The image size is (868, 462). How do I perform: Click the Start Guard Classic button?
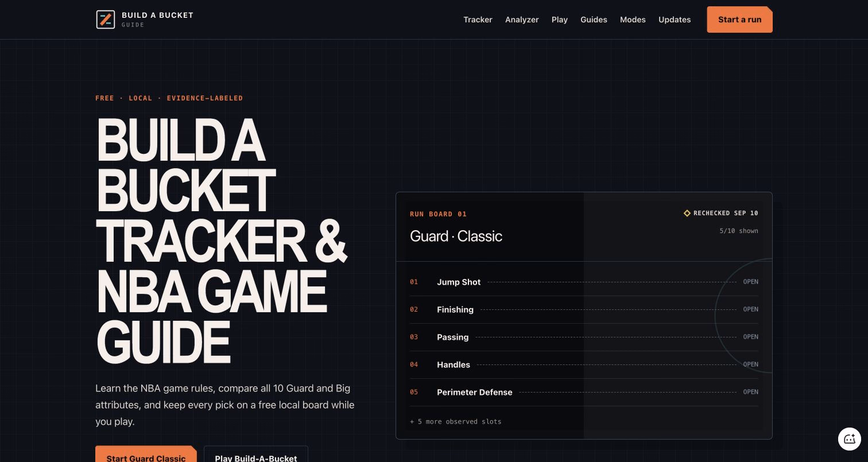click(146, 455)
